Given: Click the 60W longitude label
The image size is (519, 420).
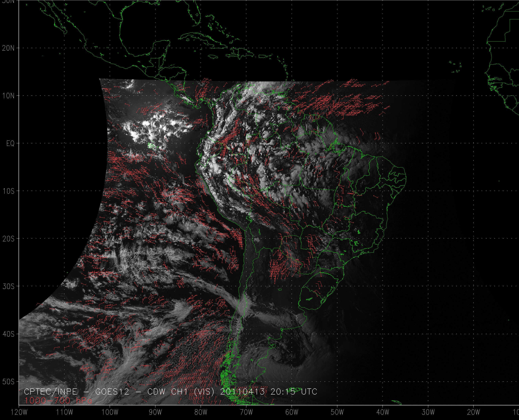Looking at the screenshot, I should [292, 412].
